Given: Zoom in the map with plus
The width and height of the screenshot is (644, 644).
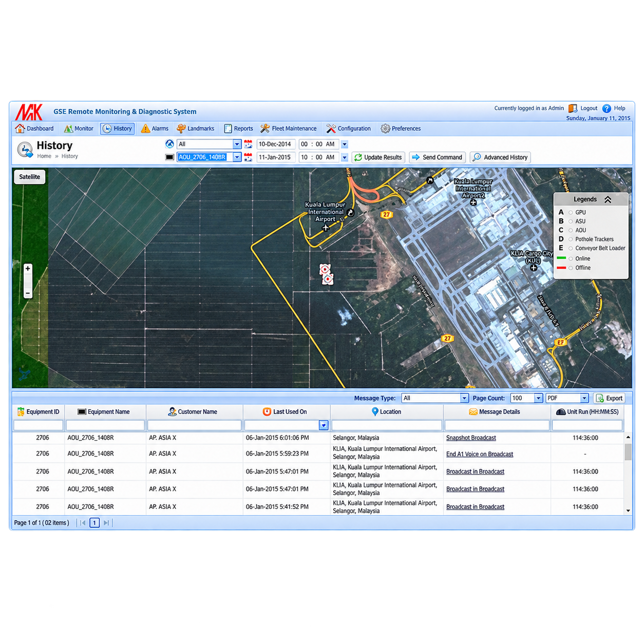Looking at the screenshot, I should point(28,268).
